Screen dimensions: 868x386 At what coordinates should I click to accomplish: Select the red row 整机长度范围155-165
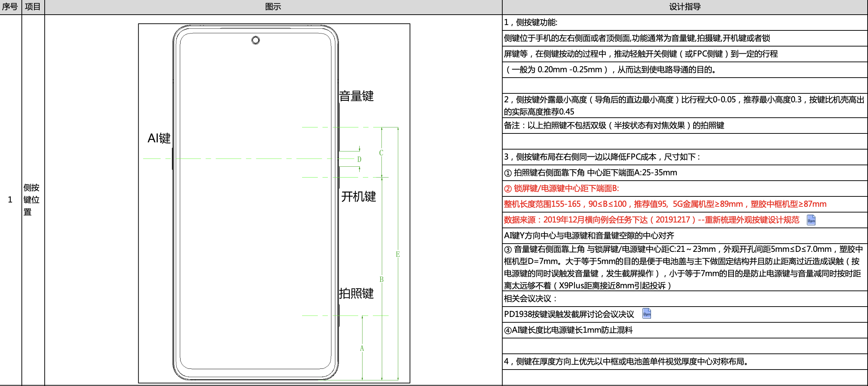click(x=685, y=204)
